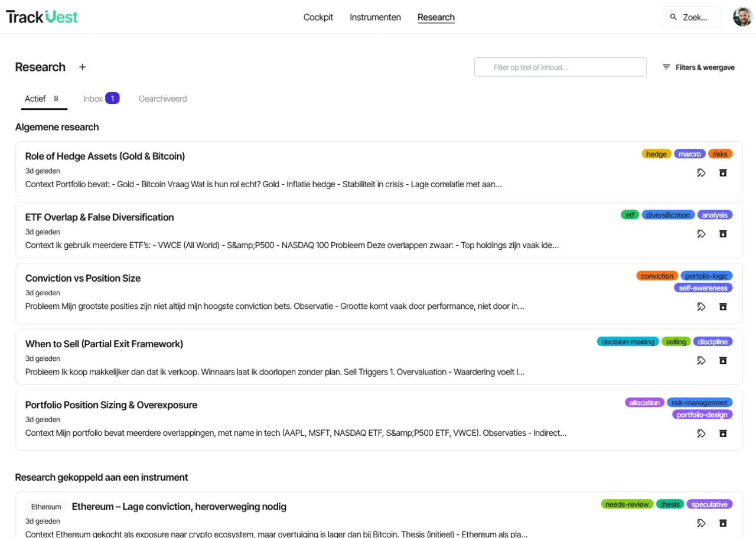Screen dimensions: 756x538
Task: Archive the When to Sell note
Action: 723,361
